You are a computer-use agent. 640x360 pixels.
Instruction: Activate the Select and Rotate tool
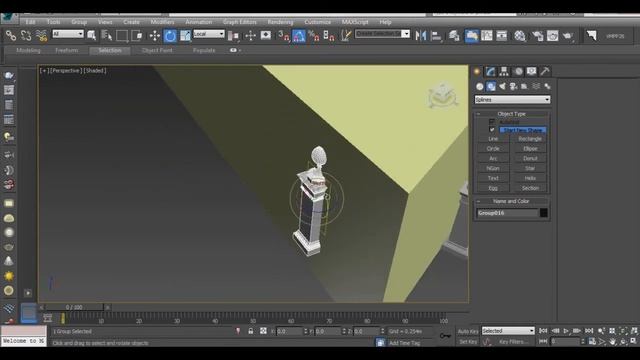(170, 36)
